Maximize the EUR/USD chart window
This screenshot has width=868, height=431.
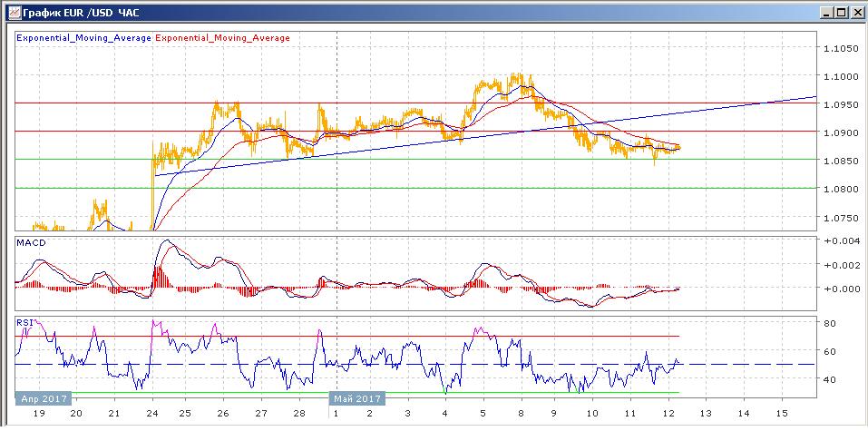point(840,12)
